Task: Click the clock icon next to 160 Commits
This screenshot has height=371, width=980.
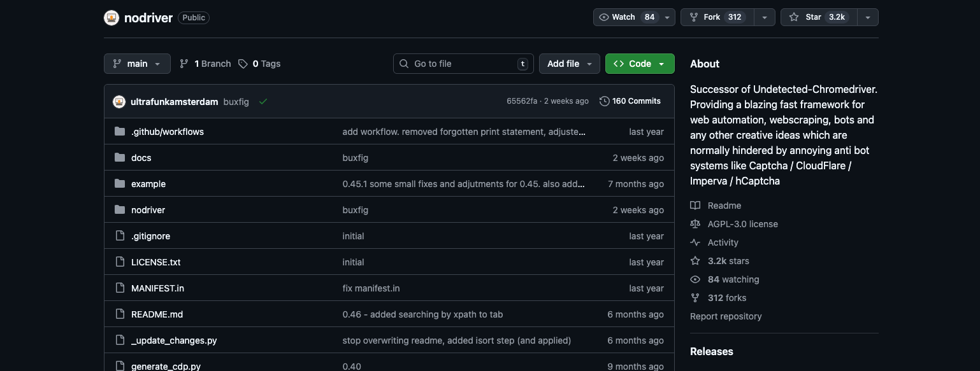Action: [x=604, y=101]
